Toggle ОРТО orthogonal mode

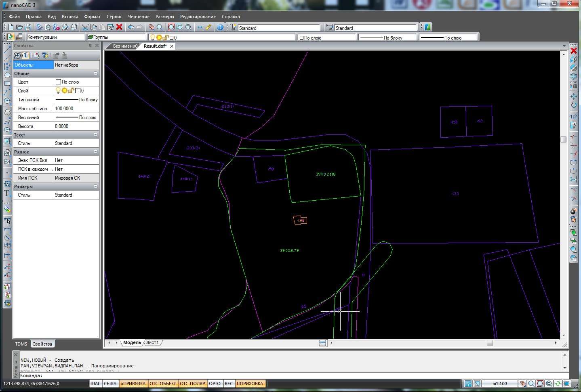(215, 384)
